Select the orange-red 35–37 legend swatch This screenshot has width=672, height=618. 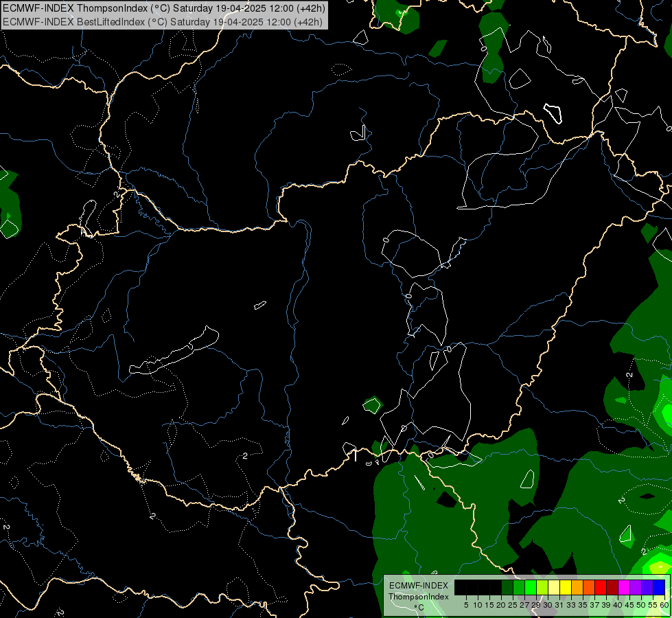pyautogui.click(x=589, y=587)
